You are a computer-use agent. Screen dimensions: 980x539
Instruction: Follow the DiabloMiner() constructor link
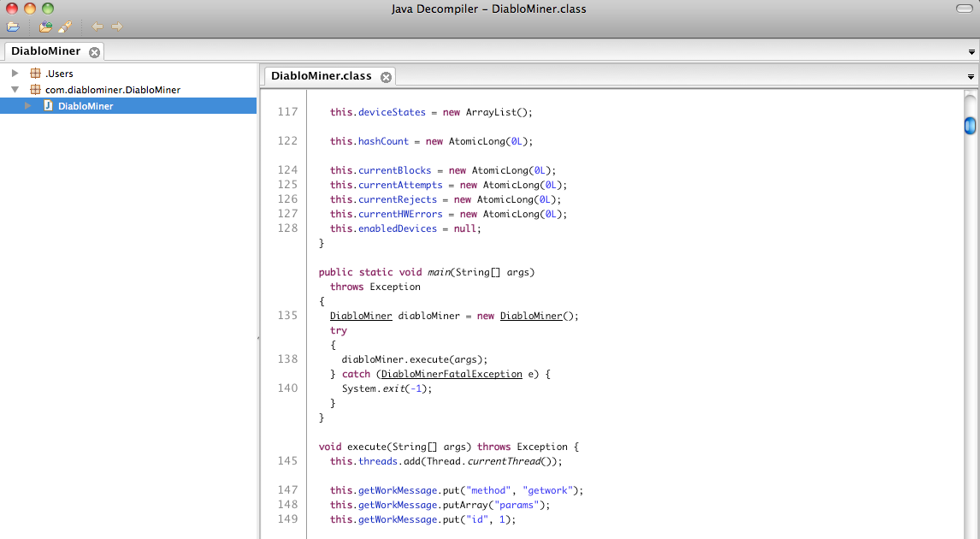[531, 316]
